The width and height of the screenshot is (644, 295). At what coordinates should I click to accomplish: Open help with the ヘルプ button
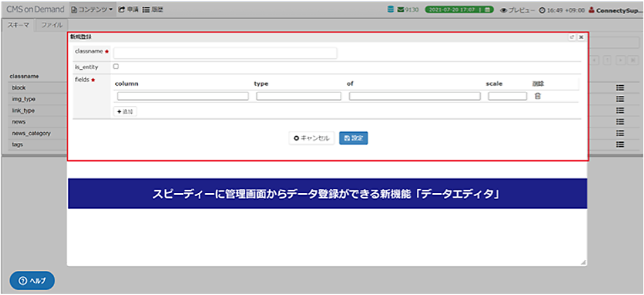[32, 280]
